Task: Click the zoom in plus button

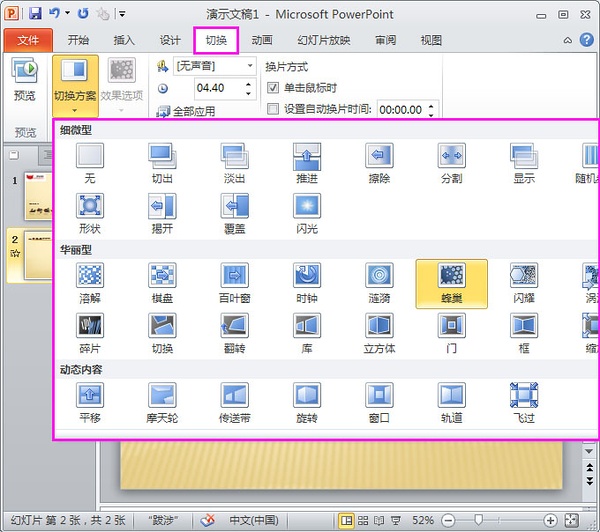Action: (x=550, y=520)
